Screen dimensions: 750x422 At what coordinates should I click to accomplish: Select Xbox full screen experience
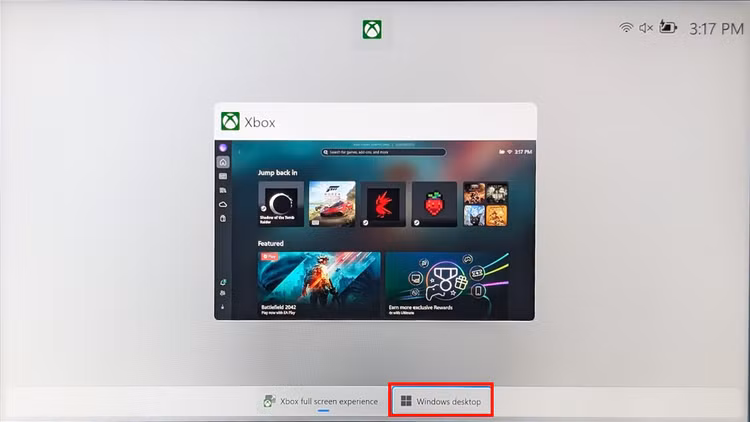click(321, 401)
